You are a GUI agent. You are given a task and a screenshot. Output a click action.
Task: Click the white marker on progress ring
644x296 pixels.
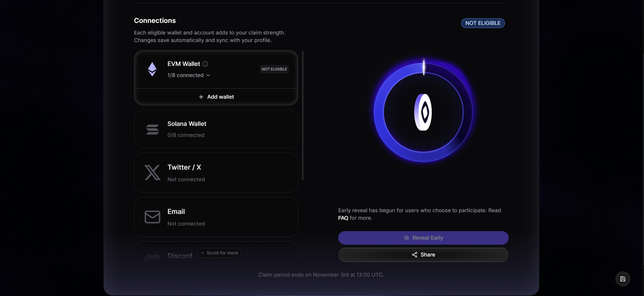pyautogui.click(x=424, y=68)
